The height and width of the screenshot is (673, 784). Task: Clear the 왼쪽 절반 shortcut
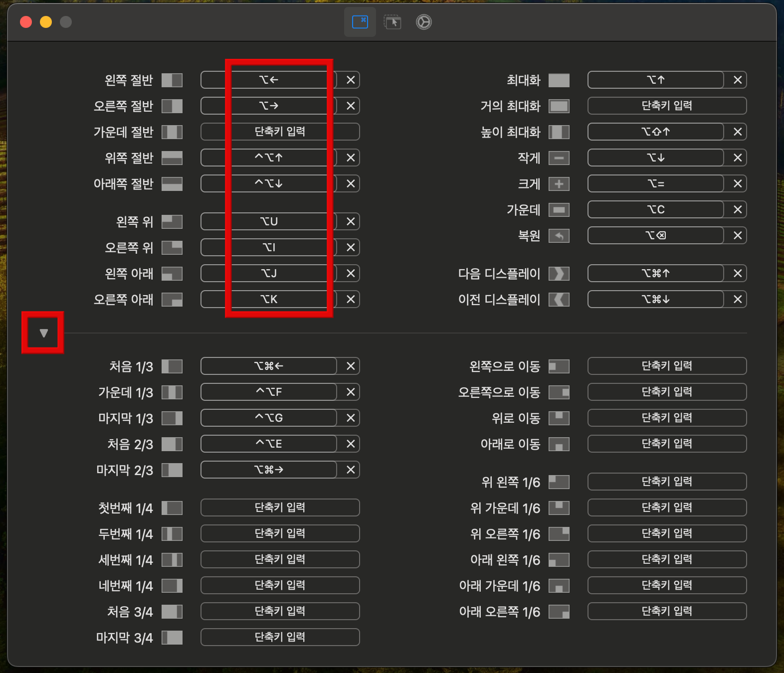tap(351, 80)
